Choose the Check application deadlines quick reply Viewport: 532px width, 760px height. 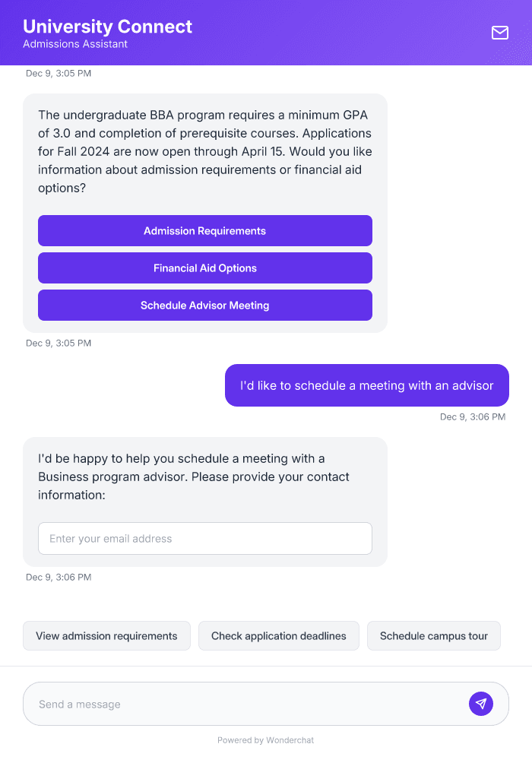[x=278, y=635]
